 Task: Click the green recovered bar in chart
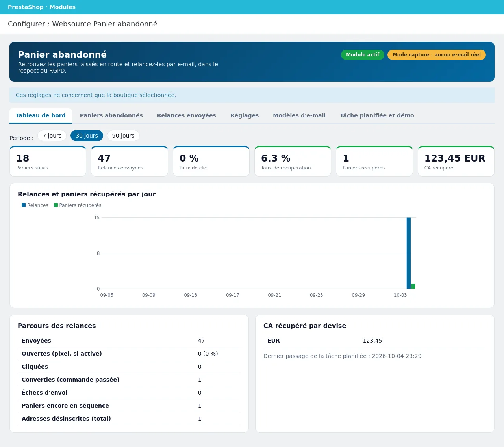[413, 286]
